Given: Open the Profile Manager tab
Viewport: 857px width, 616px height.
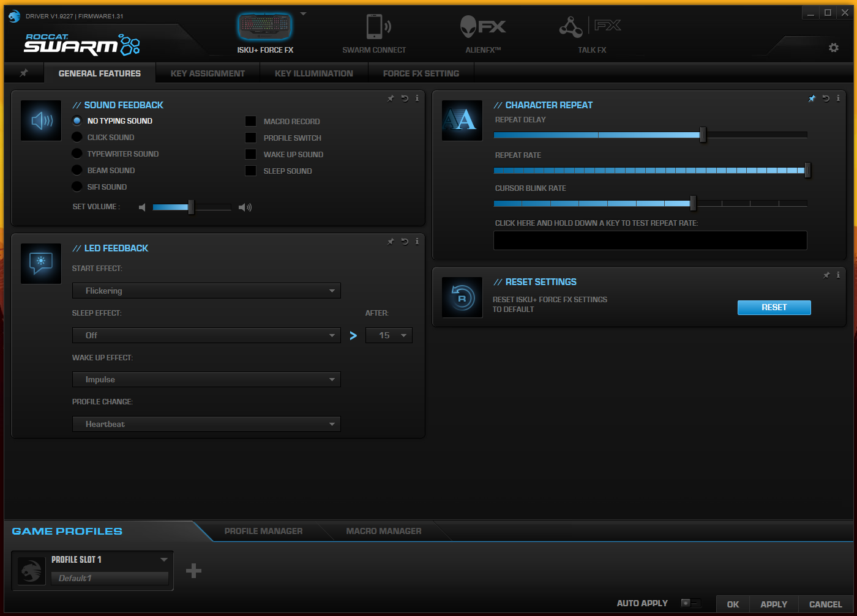Looking at the screenshot, I should coord(263,531).
